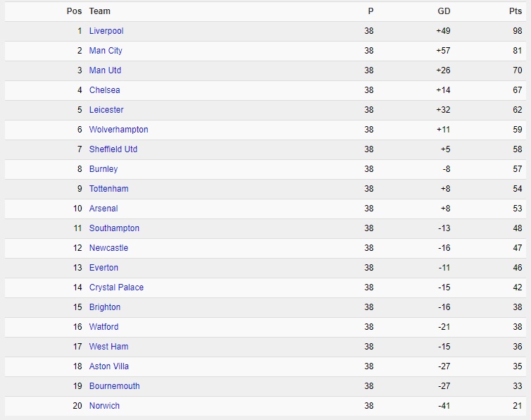Open the Tottenham team link

click(108, 188)
